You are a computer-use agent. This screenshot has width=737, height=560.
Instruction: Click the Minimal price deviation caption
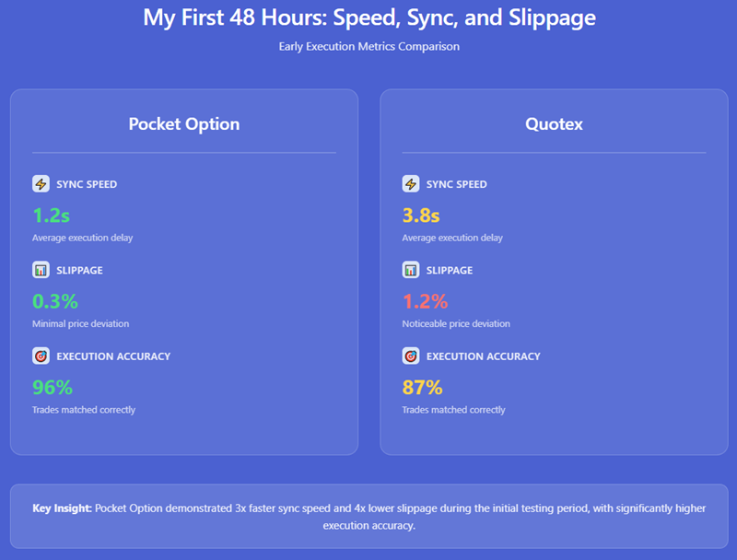pos(80,324)
